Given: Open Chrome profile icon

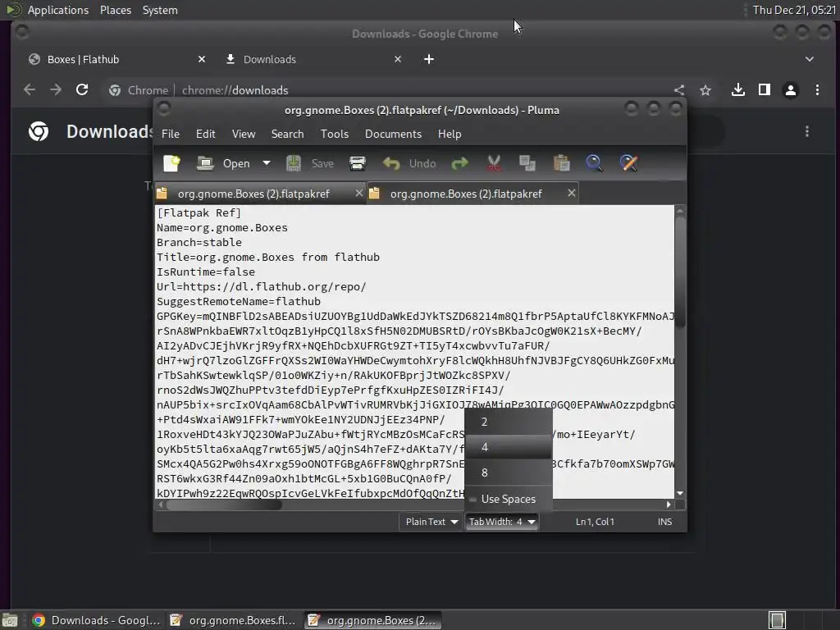Looking at the screenshot, I should (791, 90).
